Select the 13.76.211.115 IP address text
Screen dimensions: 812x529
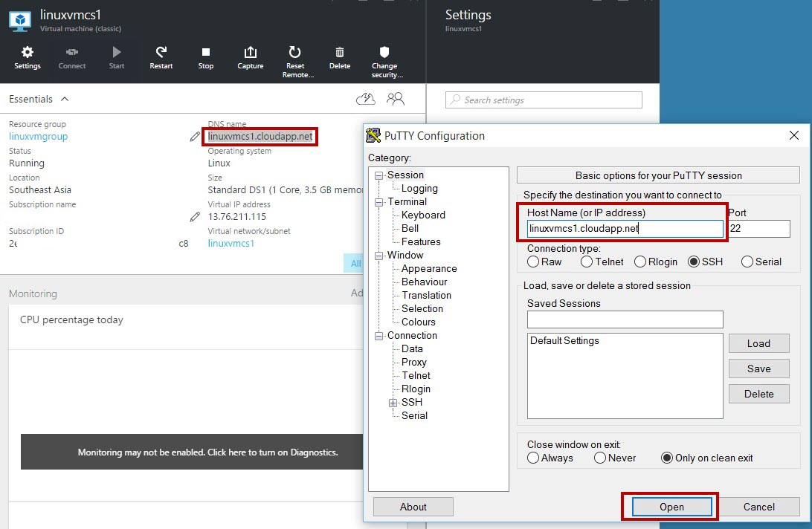[237, 217]
